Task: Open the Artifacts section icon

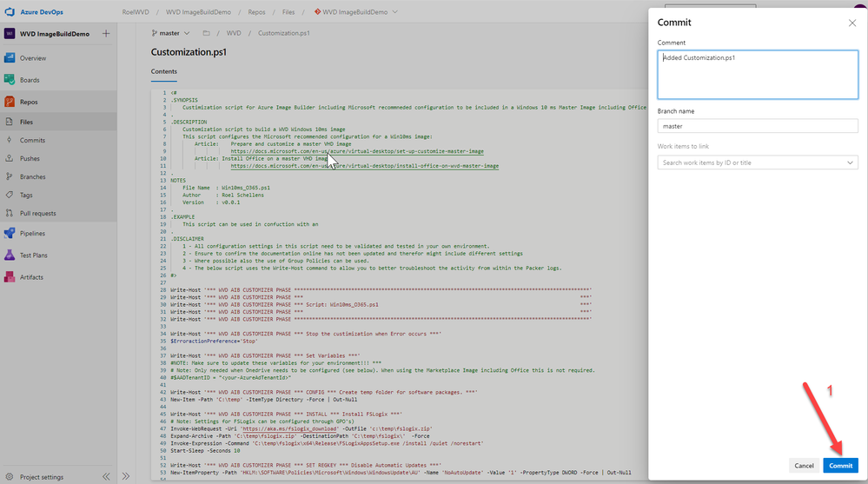Action: (10, 277)
